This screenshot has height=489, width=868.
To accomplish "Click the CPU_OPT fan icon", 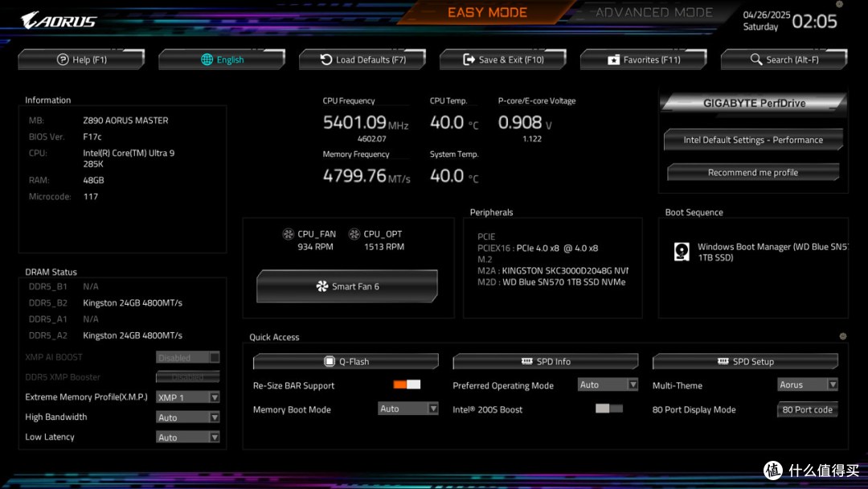I will 354,234.
